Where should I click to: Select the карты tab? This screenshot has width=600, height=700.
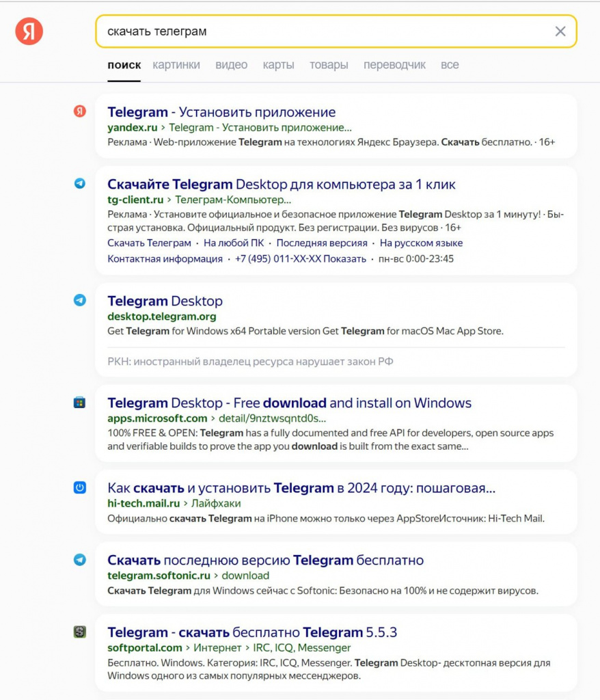coord(279,65)
